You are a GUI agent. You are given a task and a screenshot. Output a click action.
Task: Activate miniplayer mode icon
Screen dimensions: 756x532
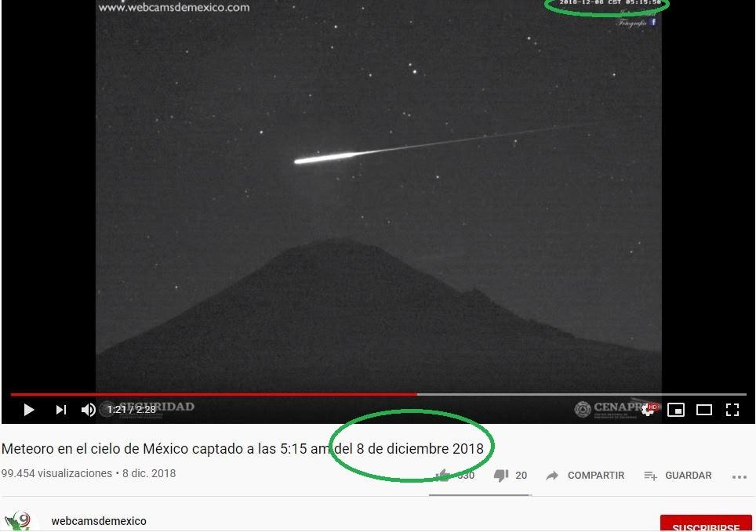coord(676,410)
